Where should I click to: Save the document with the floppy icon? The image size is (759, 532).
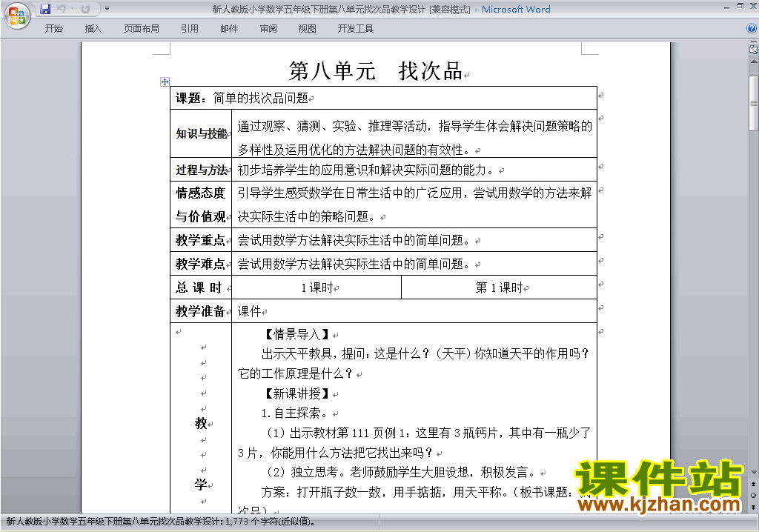[x=45, y=9]
